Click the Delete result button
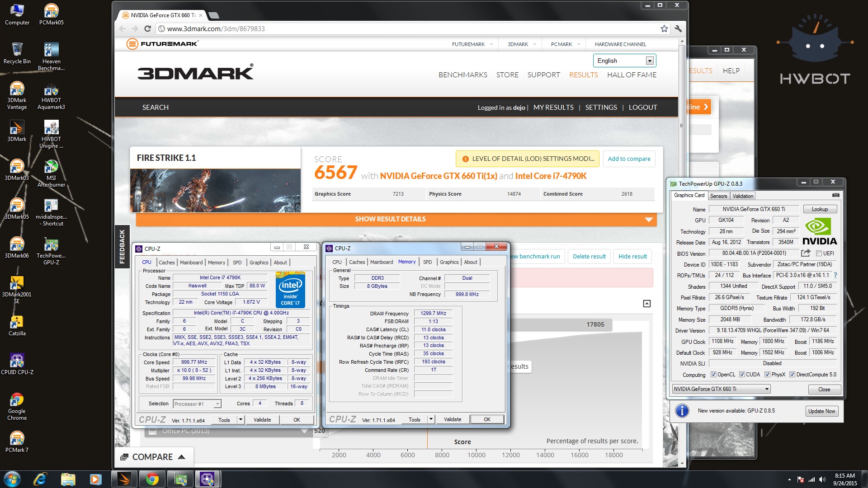This screenshot has height=488, width=868. pyautogui.click(x=589, y=256)
